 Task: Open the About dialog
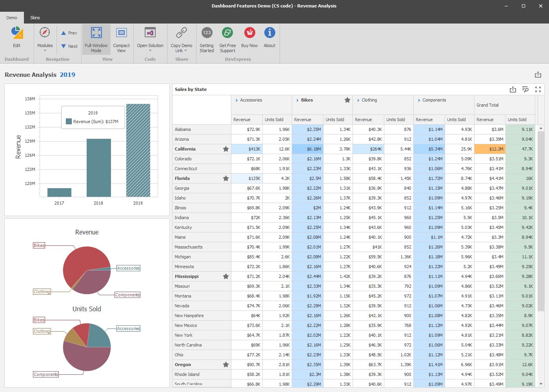[x=269, y=33]
